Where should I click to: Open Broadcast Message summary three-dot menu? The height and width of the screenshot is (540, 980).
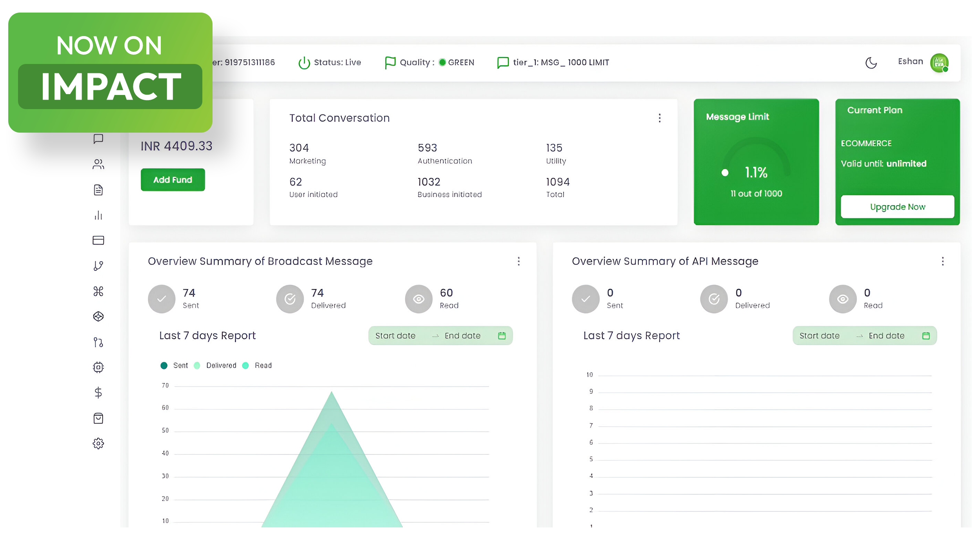coord(518,261)
